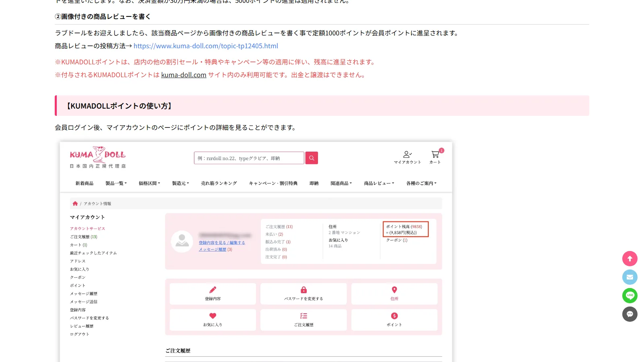
Task: Expand the 価格区間 dropdown menu
Action: tap(149, 183)
